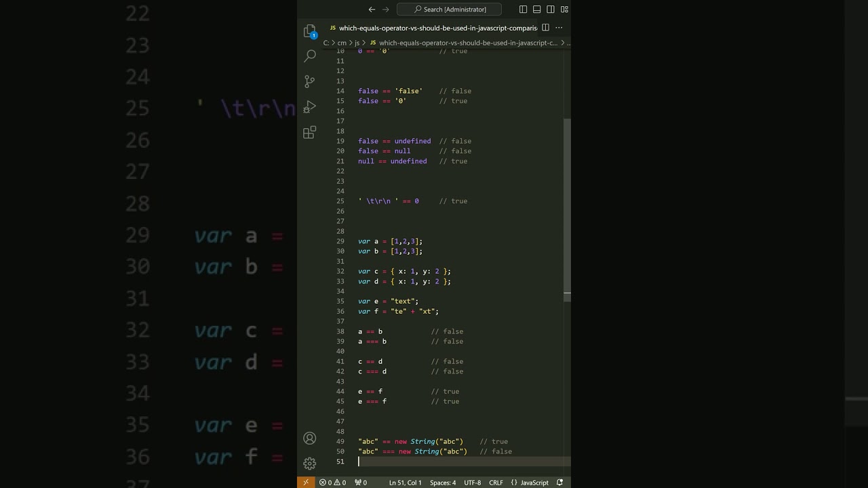Open the Extensions view
The image size is (868, 488).
pyautogui.click(x=310, y=132)
